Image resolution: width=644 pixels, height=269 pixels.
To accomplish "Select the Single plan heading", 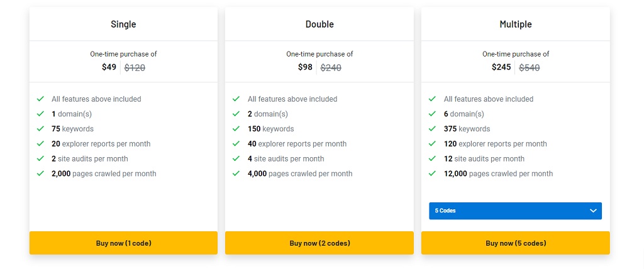I will click(x=123, y=25).
